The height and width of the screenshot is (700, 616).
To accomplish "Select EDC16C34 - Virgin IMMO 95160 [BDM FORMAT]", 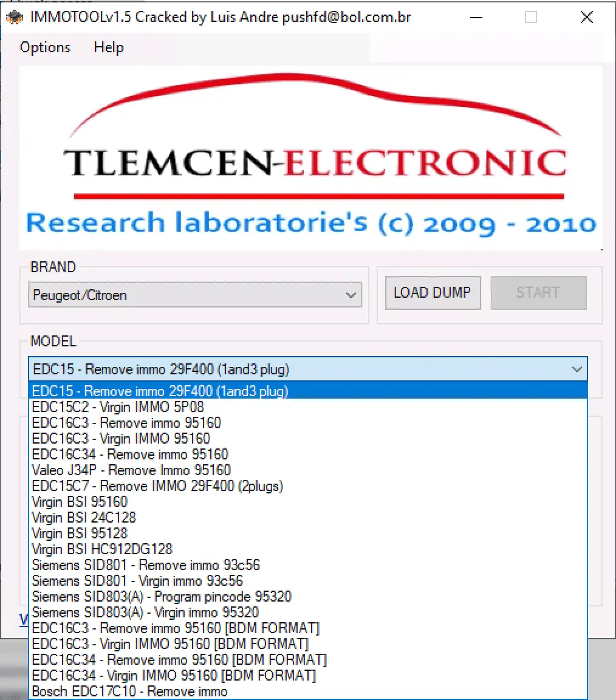I will point(307,676).
